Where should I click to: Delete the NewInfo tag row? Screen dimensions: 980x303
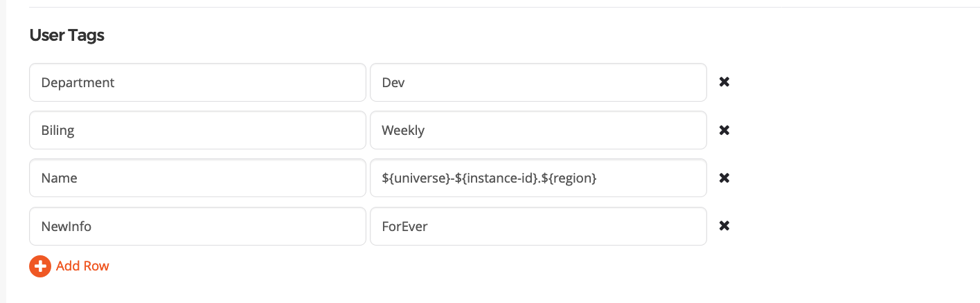(x=724, y=226)
